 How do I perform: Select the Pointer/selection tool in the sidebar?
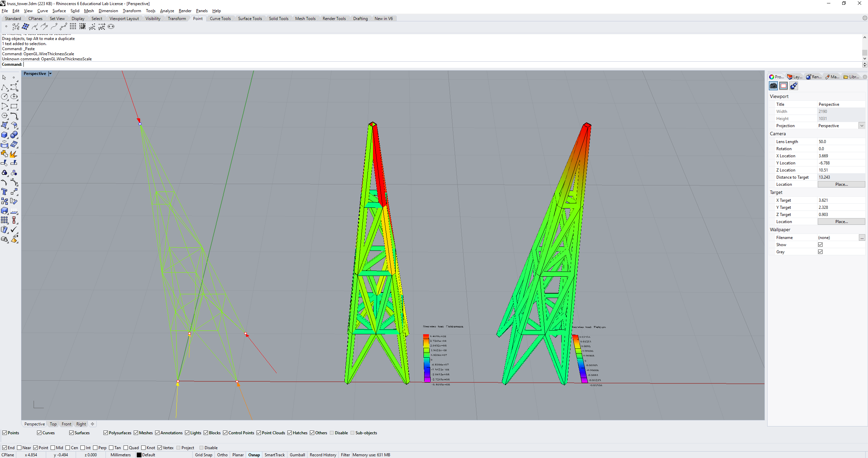coord(4,77)
